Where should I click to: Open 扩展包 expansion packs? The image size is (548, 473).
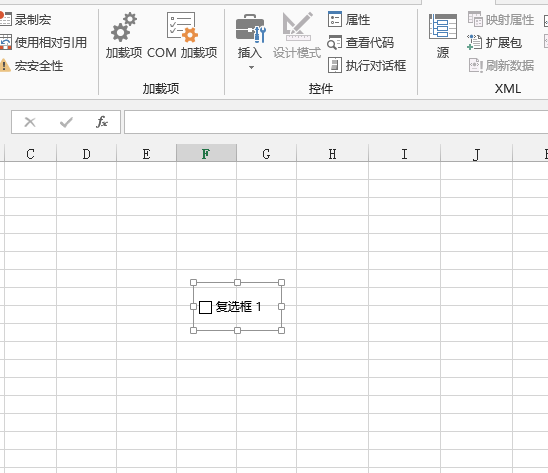click(x=495, y=42)
